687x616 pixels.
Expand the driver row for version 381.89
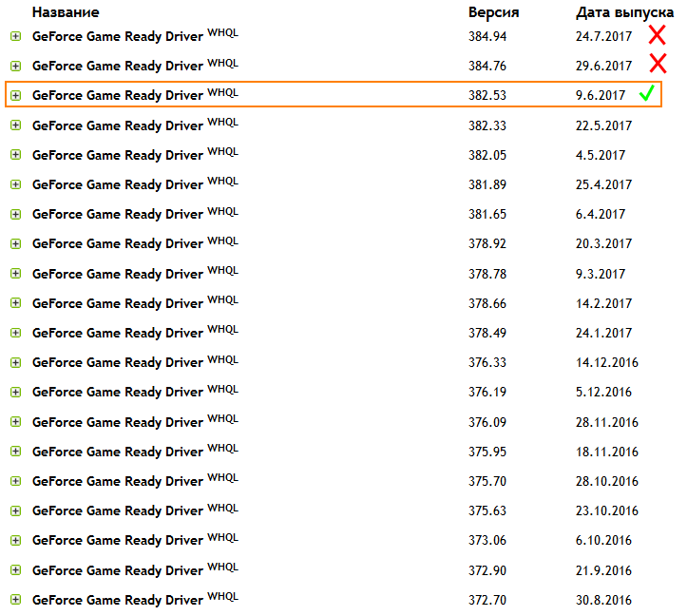(16, 184)
